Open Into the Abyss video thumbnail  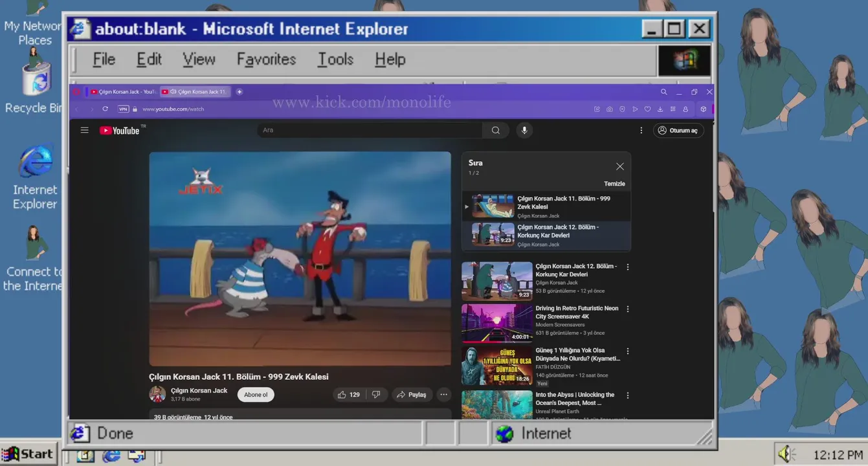click(x=497, y=405)
